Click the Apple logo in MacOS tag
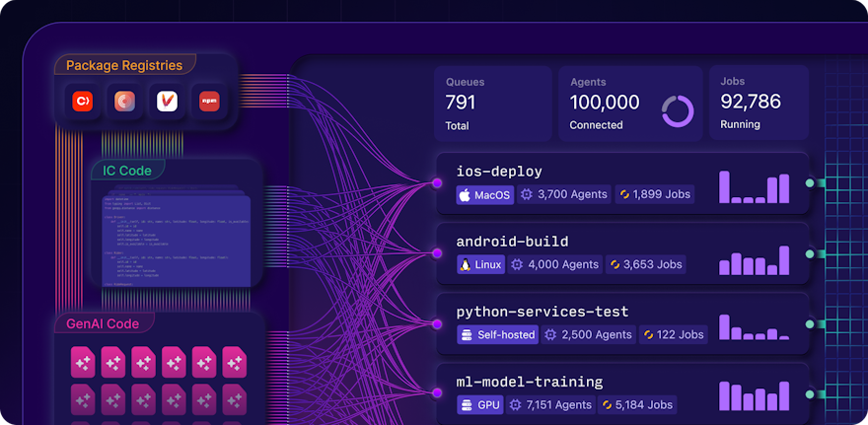Viewport: 868px width, 425px height. [x=465, y=194]
